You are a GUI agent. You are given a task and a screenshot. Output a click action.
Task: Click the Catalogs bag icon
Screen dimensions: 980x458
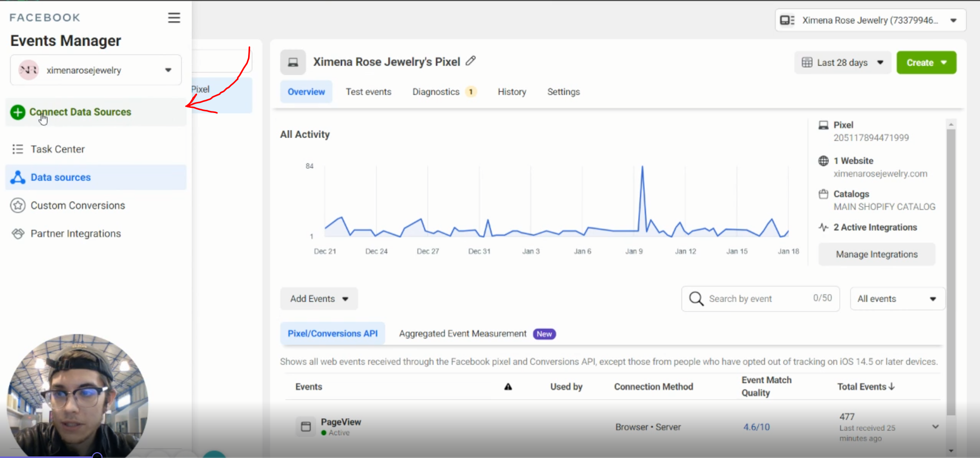(x=823, y=194)
